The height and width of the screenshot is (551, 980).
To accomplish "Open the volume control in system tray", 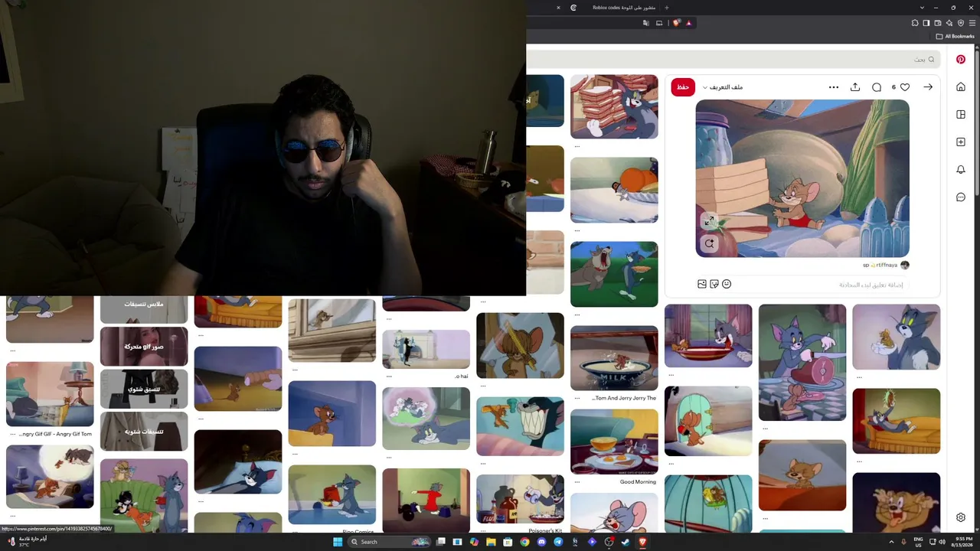I will [x=942, y=542].
